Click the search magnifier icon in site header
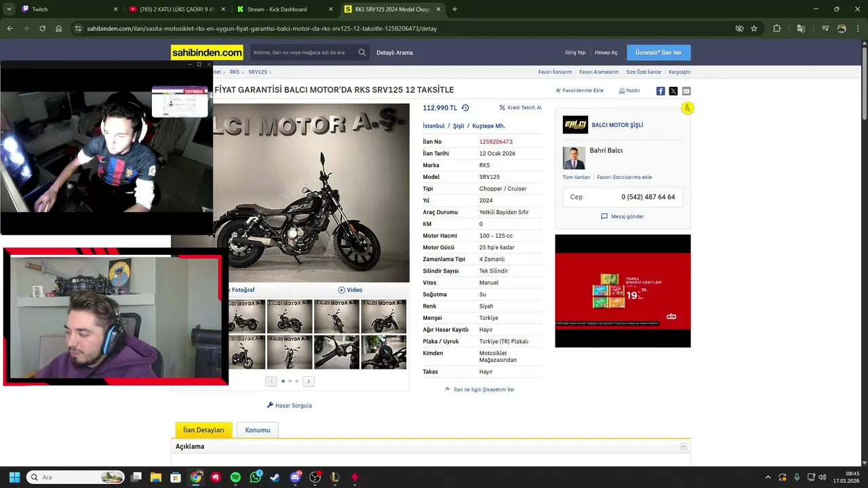The height and width of the screenshot is (488, 868). [362, 52]
